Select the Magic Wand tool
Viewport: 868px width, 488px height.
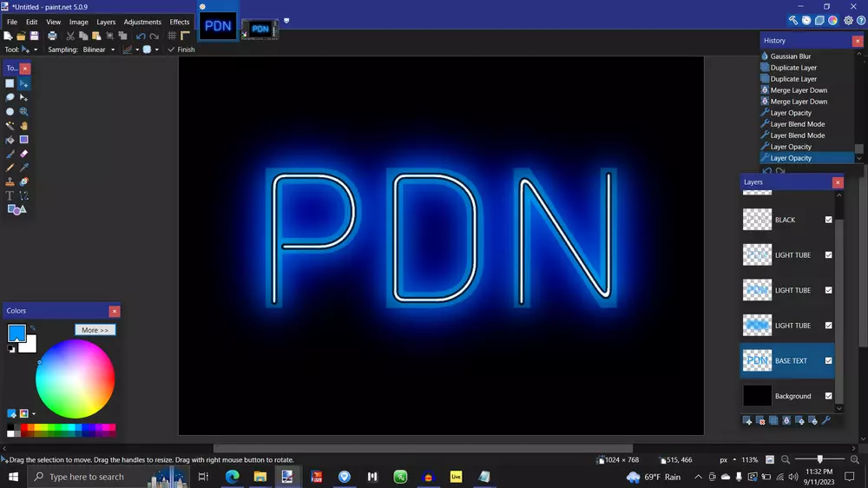10,126
